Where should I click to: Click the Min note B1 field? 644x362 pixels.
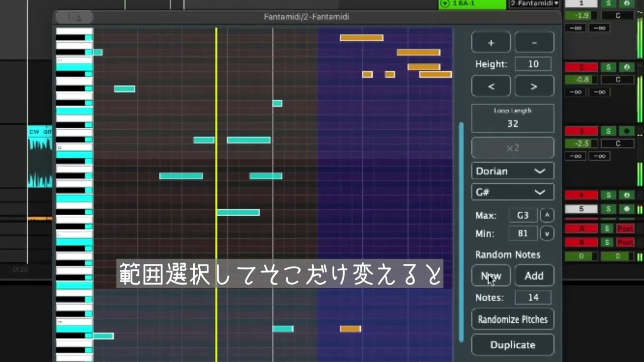[523, 234]
